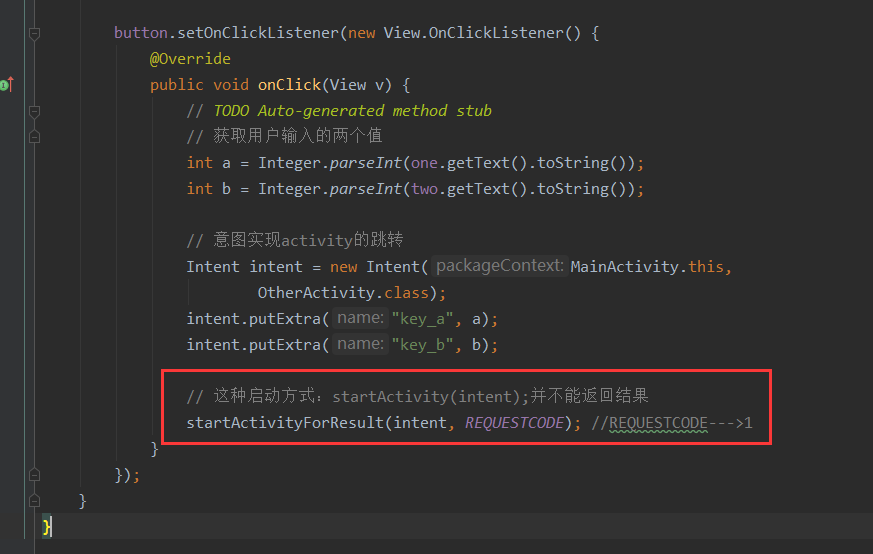Click the 意图实现activity的跳转 comment
The height and width of the screenshot is (554, 873).
[x=295, y=240]
